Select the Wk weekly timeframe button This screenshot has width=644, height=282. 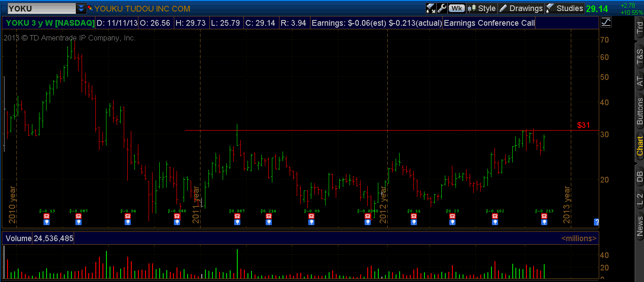(x=456, y=8)
